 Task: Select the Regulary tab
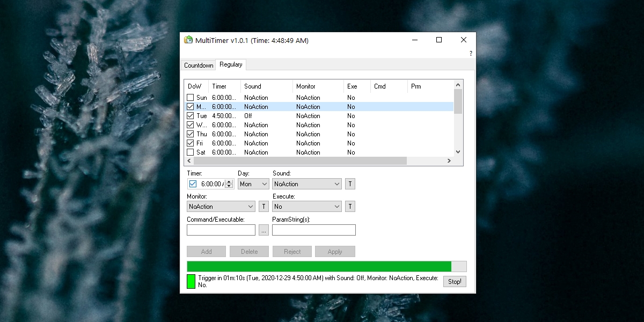click(x=231, y=64)
